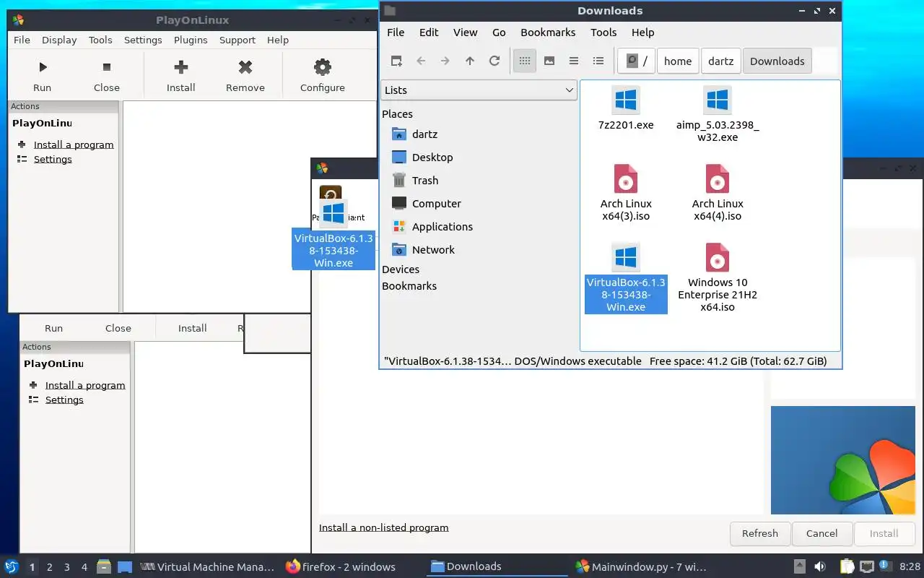Click the Remove X icon in the PlayOnLinux toolbar

point(245,67)
